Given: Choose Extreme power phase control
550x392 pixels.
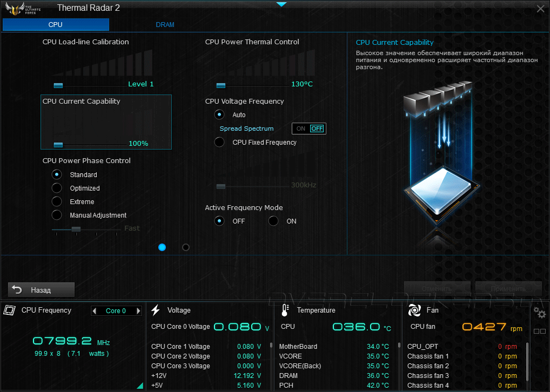Looking at the screenshot, I should pos(57,201).
